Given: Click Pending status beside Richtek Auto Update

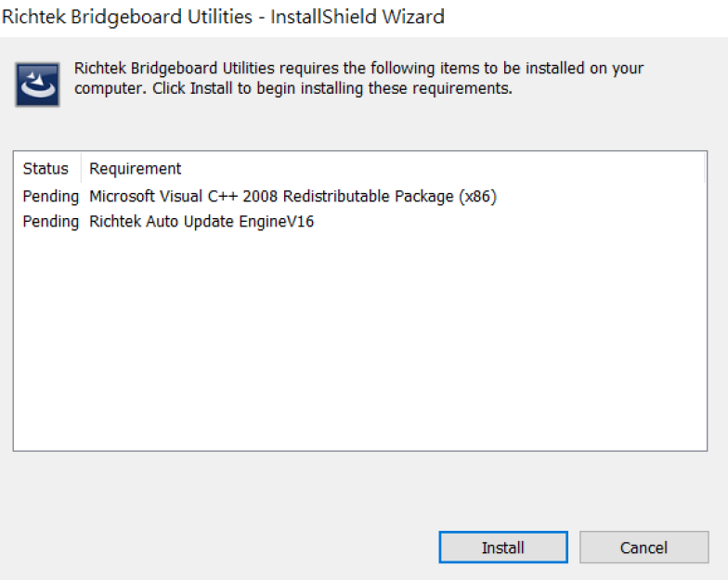Looking at the screenshot, I should pyautogui.click(x=50, y=221).
